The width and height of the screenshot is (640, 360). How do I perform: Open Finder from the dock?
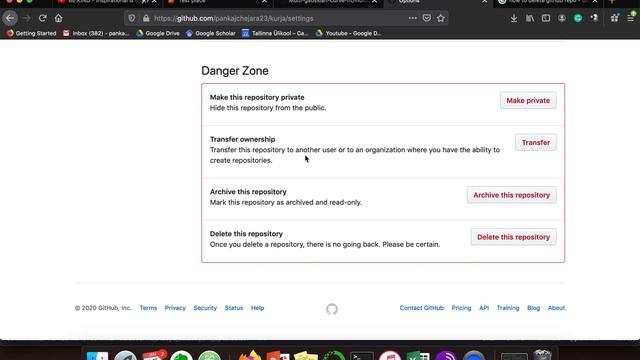click(98, 356)
